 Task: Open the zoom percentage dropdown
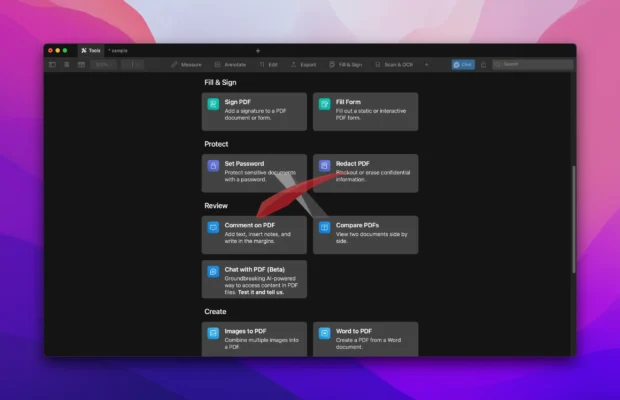point(104,64)
